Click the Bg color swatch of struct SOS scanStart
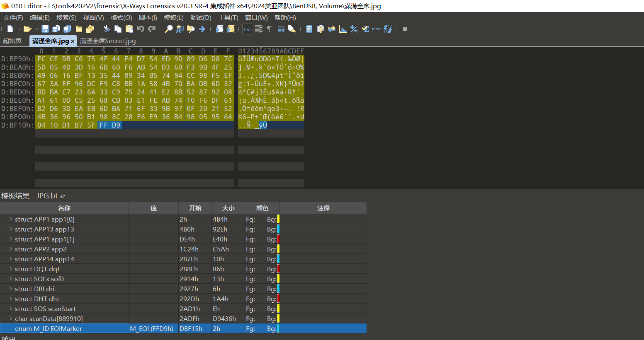The image size is (644, 340). pyautogui.click(x=278, y=309)
